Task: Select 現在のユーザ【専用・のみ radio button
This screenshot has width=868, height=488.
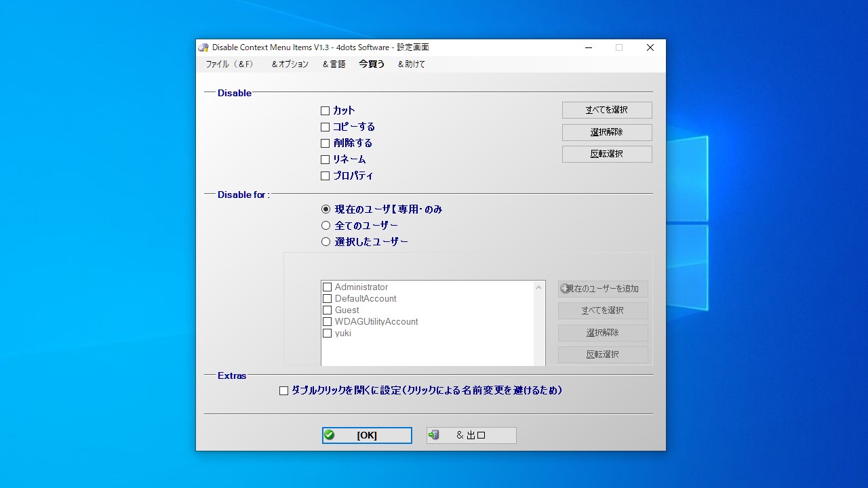Action: click(326, 209)
